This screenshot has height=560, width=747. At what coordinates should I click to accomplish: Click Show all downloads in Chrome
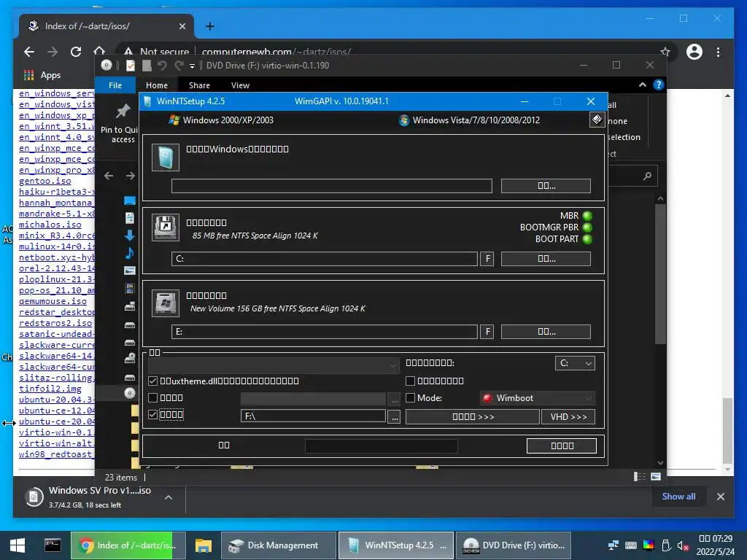[678, 496]
